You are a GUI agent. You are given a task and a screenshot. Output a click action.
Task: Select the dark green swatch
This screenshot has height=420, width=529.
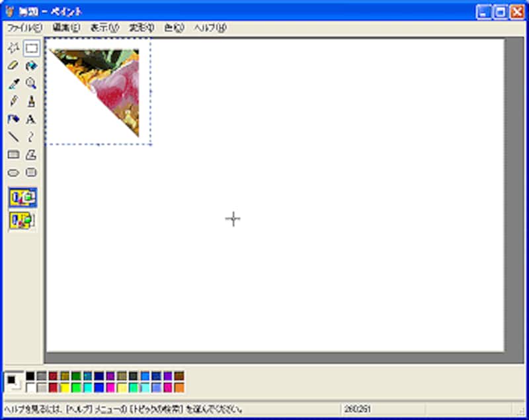click(x=76, y=376)
